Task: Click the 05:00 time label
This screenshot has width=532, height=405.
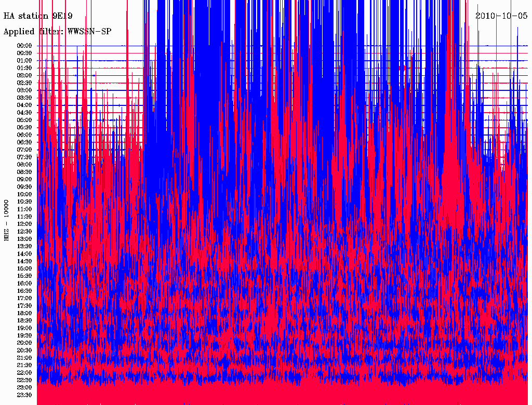Action: pyautogui.click(x=24, y=120)
